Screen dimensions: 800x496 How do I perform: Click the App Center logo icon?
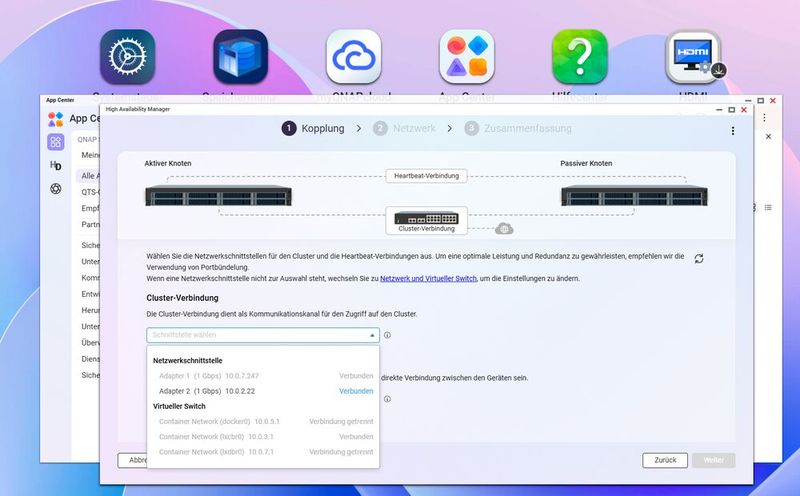pyautogui.click(x=56, y=119)
